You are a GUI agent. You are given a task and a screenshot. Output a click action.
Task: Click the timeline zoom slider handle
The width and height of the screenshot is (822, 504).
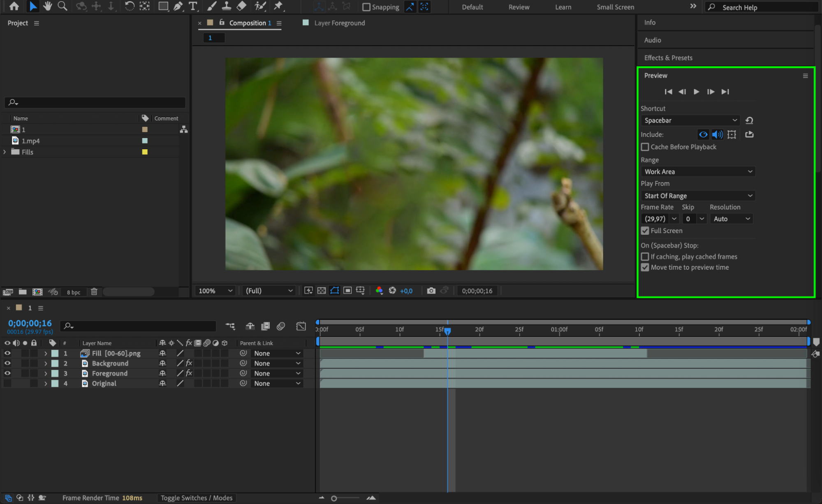(334, 498)
